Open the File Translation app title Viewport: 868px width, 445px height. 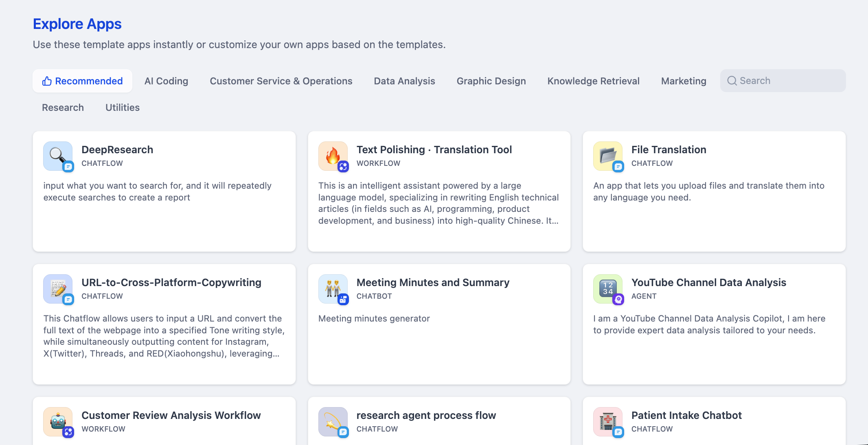[x=669, y=150]
